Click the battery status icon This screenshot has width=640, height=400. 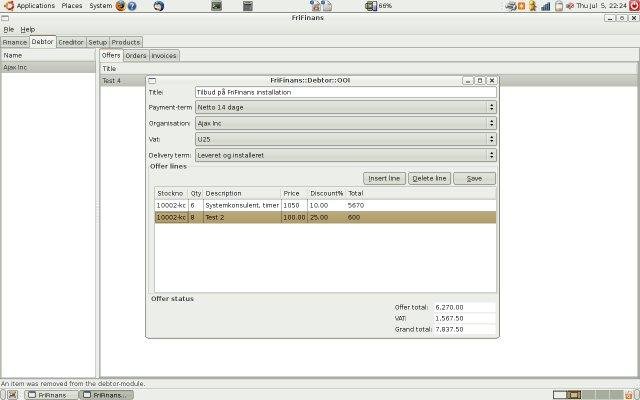click(x=371, y=6)
